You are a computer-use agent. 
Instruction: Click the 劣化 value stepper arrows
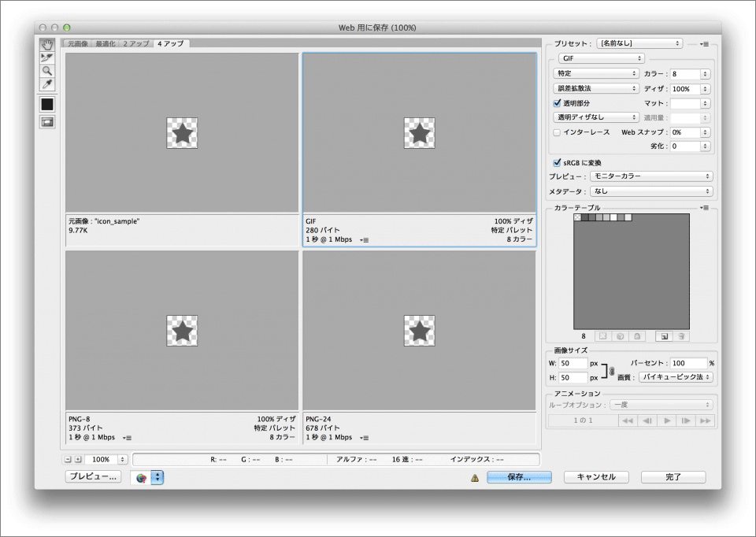click(706, 146)
